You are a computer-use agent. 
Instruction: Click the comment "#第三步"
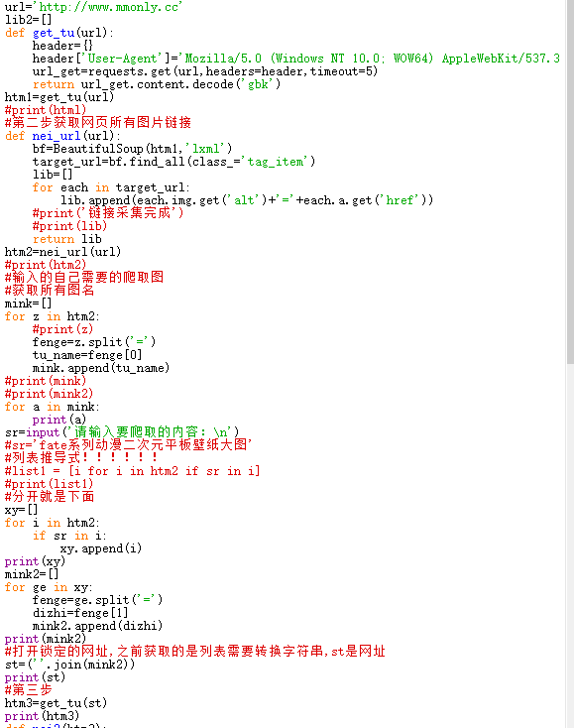click(x=29, y=690)
